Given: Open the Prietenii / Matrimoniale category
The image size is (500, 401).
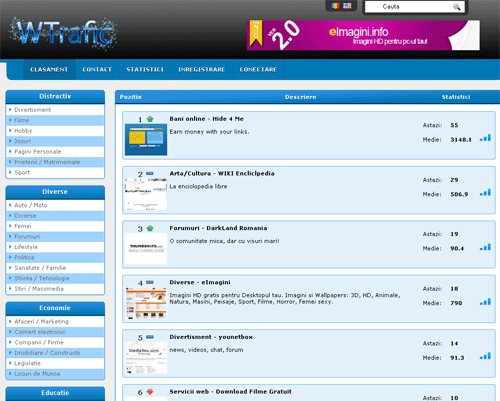Looking at the screenshot, I should pos(55,162).
